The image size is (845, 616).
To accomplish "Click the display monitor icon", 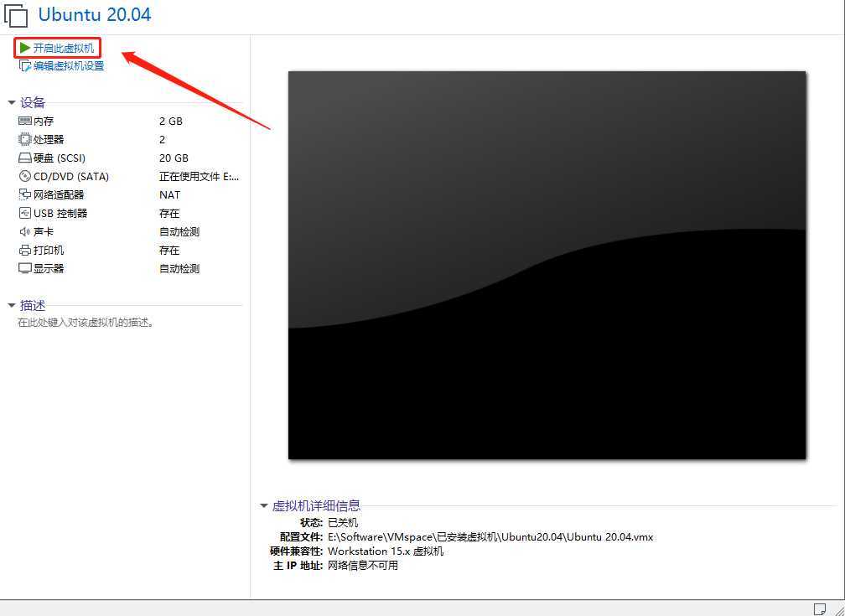I will [25, 268].
